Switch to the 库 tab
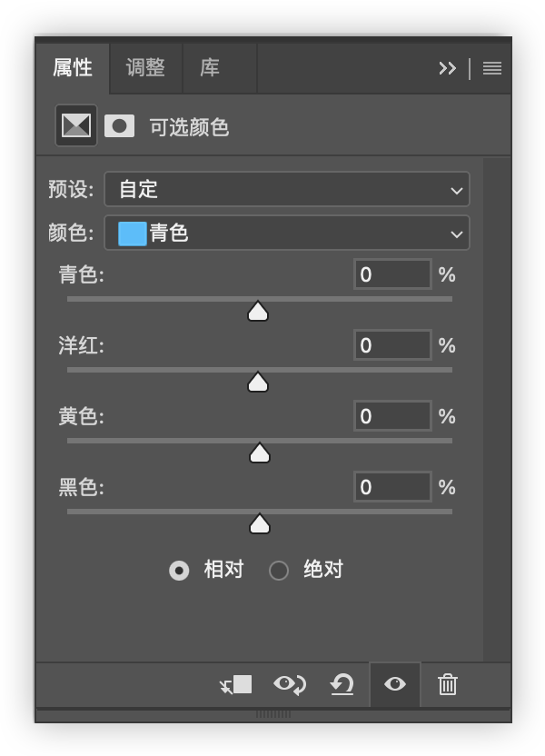The height and width of the screenshot is (756, 545). pyautogui.click(x=210, y=68)
